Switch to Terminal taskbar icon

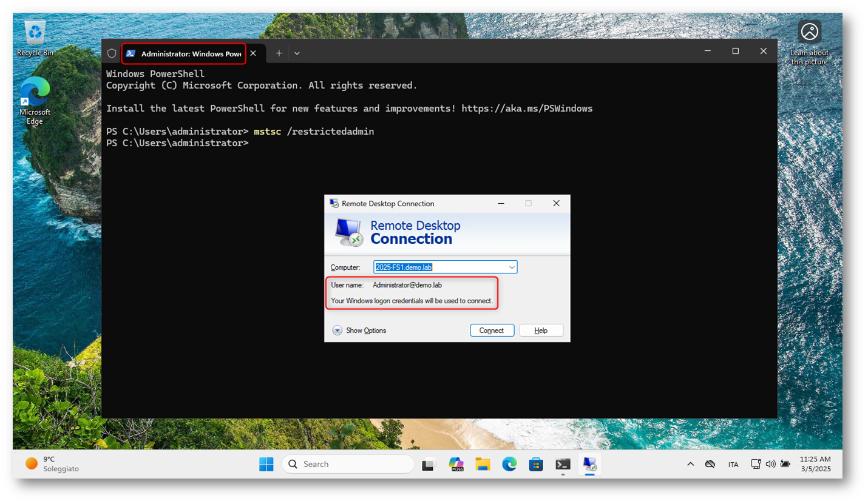[x=563, y=465]
